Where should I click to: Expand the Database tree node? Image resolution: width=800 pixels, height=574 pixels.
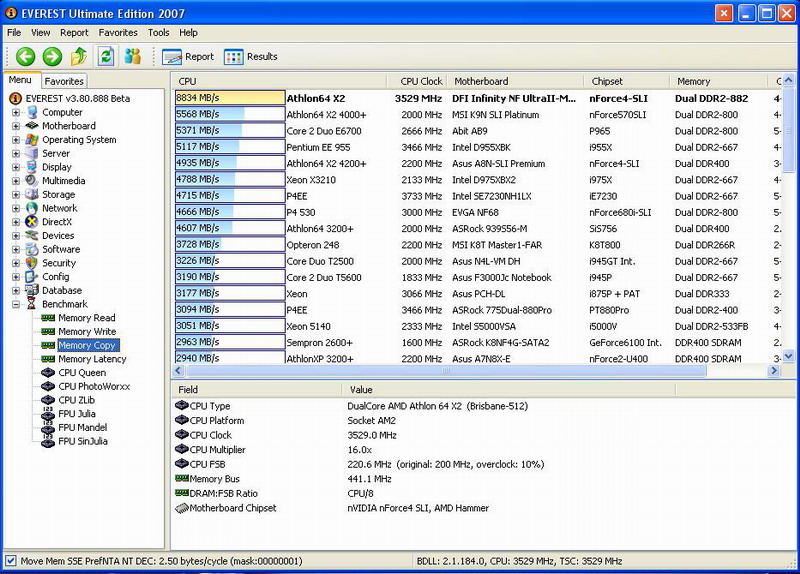(16, 291)
